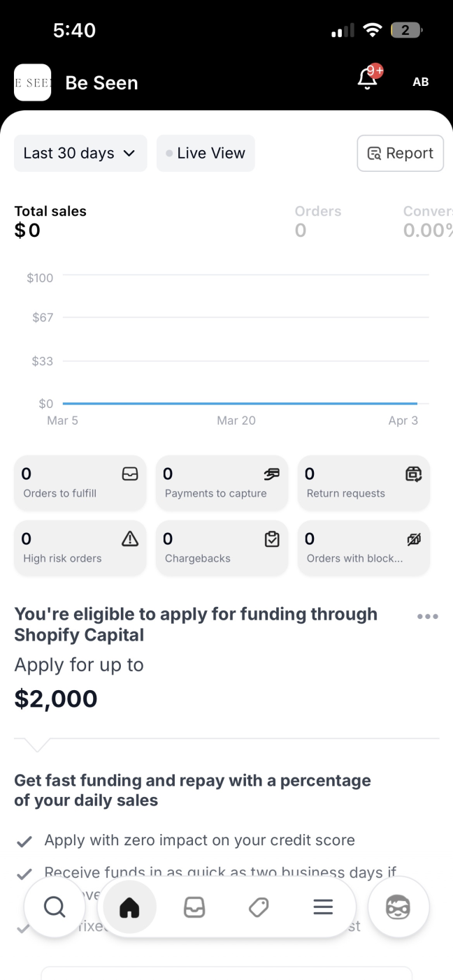
Task: Switch to the Orders metric tab
Action: (317, 221)
